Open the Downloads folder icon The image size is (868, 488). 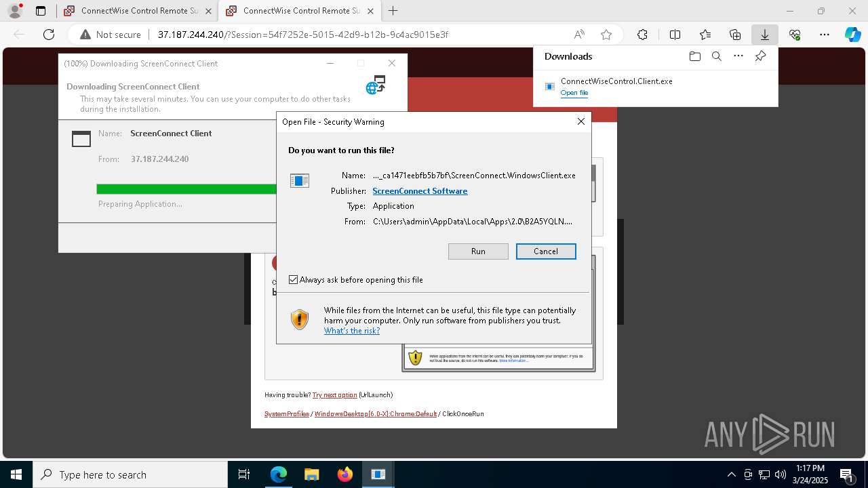click(x=694, y=56)
